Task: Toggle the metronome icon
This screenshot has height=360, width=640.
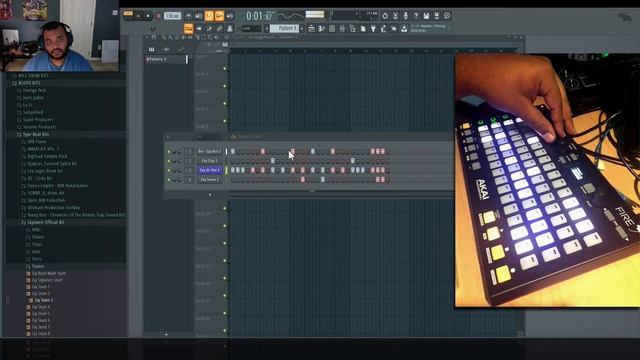Action: (x=189, y=16)
